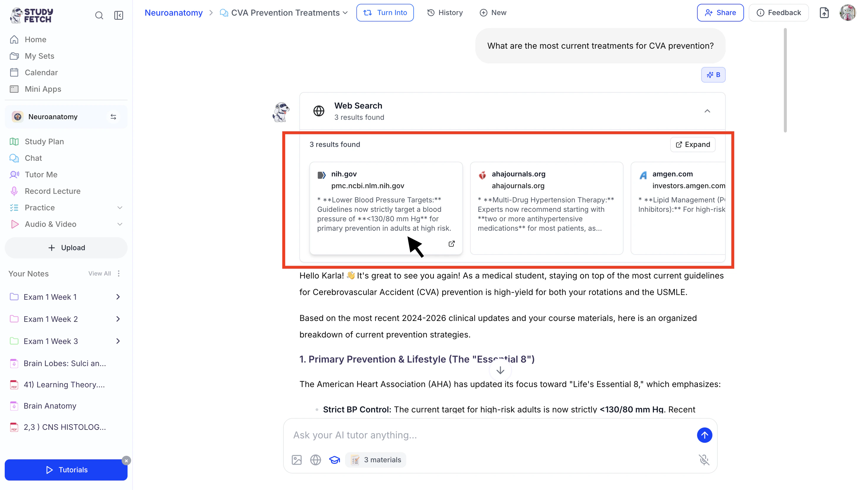Open nih.gov result external link icon
Viewport: 868px width, 490px height.
tap(451, 243)
